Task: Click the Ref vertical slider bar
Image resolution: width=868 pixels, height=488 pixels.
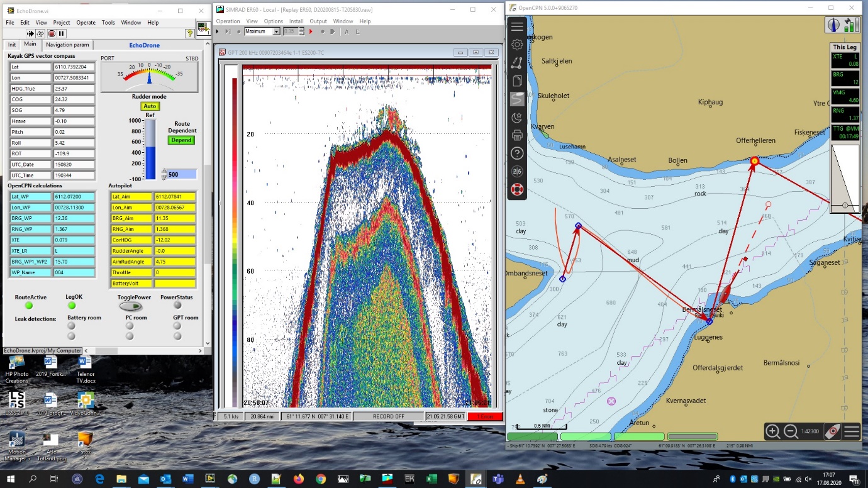Action: 150,150
